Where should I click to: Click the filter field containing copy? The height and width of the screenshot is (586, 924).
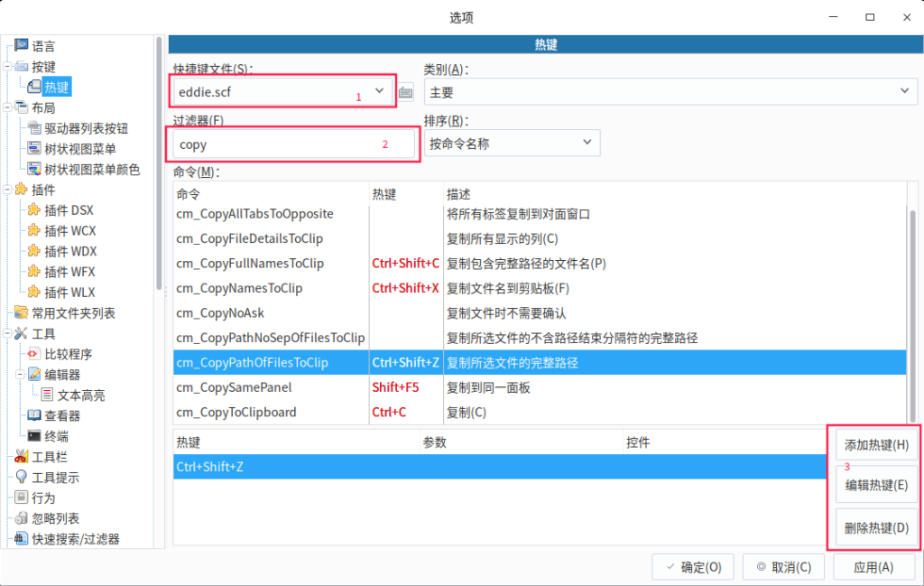(293, 144)
